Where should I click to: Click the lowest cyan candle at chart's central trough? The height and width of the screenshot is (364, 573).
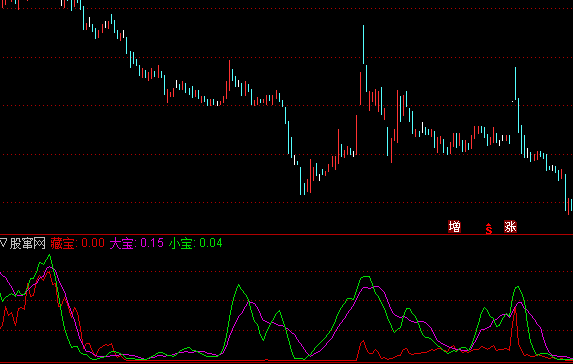(x=301, y=181)
